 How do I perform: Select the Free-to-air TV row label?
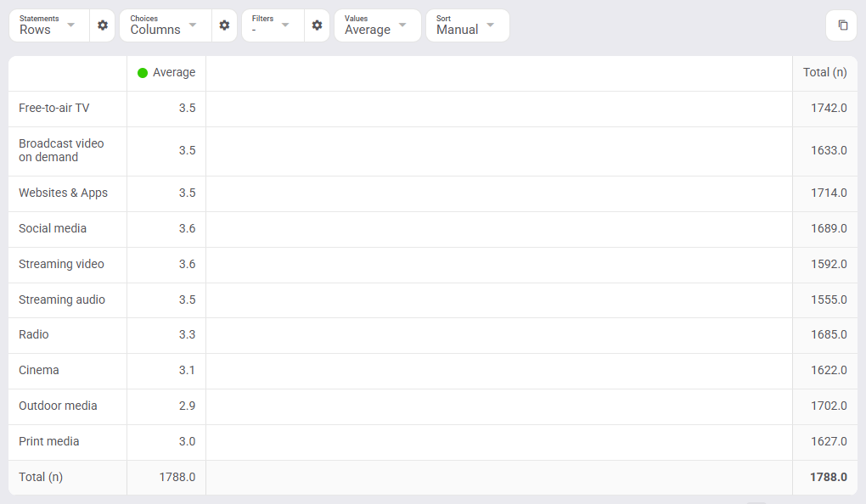[54, 109]
